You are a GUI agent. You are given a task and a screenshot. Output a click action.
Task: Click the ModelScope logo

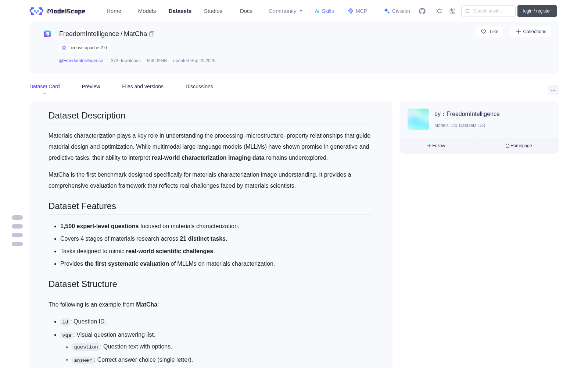tap(57, 11)
